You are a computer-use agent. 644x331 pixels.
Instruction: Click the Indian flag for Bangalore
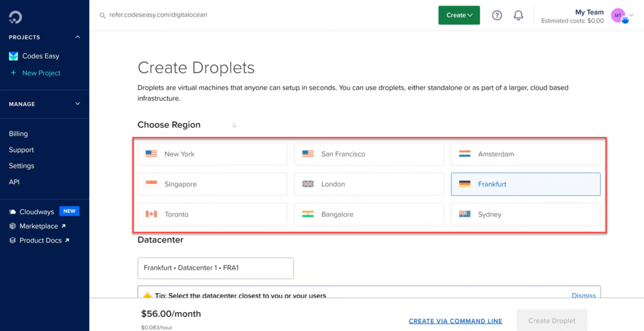pos(308,214)
